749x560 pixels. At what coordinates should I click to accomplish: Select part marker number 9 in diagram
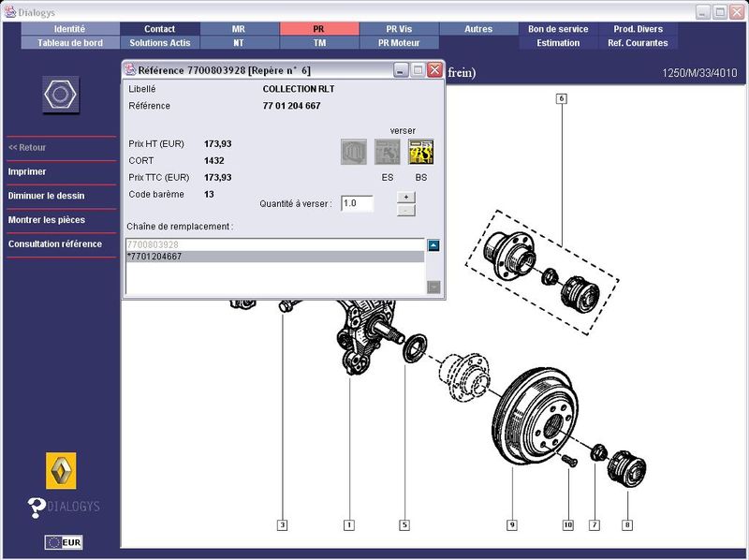pyautogui.click(x=512, y=525)
